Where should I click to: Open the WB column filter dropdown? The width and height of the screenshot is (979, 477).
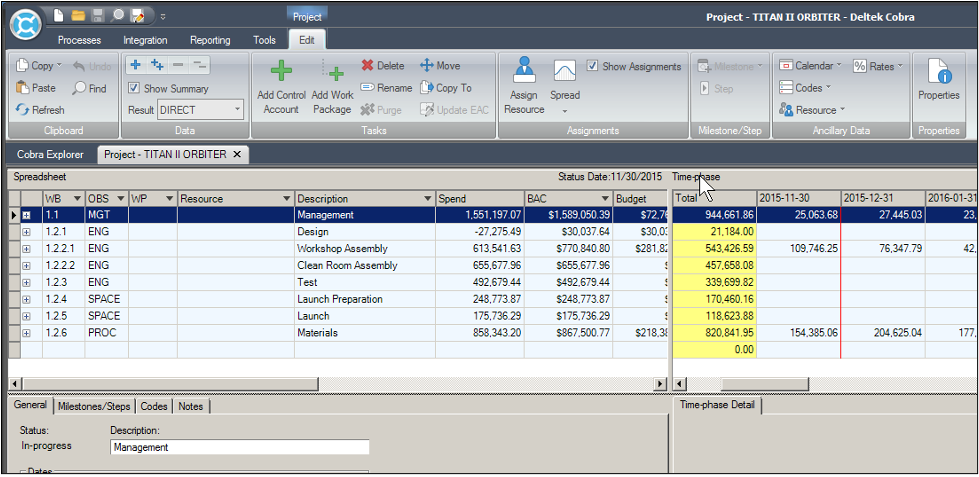click(x=77, y=199)
